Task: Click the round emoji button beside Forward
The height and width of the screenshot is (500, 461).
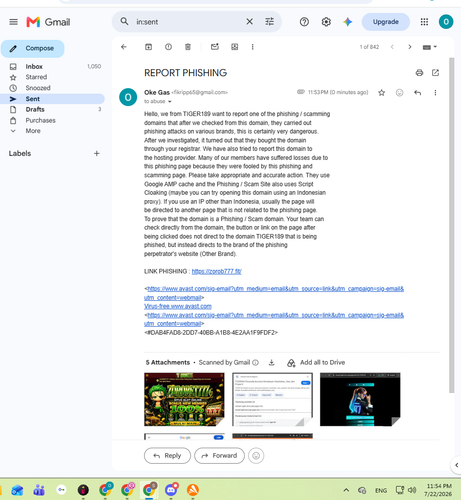Action: (256, 456)
